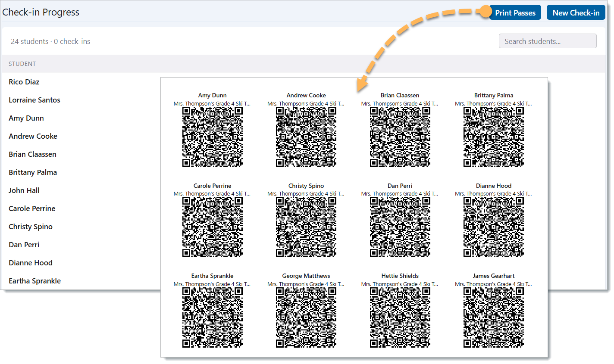
Task: Click the Check-in Progress heading
Action: click(41, 12)
